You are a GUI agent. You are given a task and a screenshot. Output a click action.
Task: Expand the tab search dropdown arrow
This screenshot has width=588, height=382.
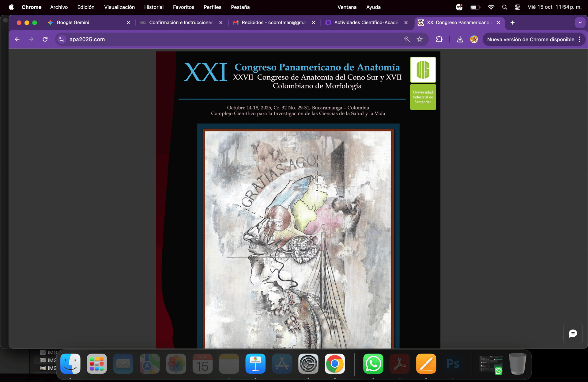pyautogui.click(x=580, y=22)
